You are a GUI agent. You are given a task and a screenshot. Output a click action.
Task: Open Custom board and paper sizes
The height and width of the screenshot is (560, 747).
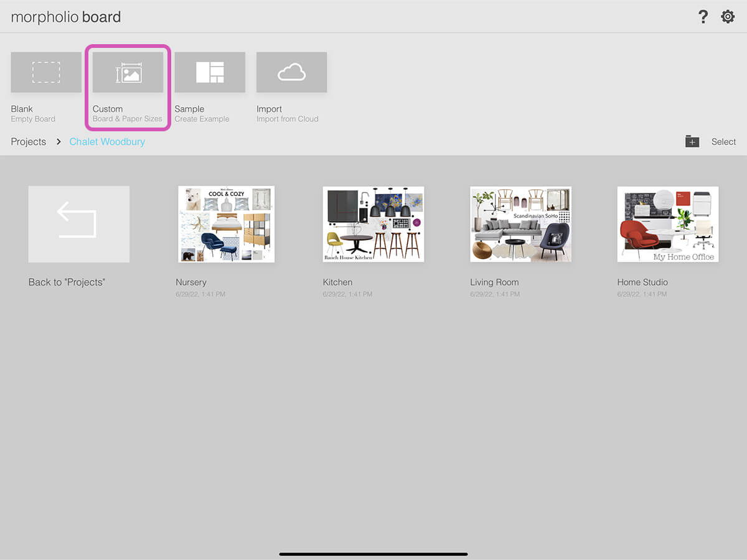coord(128,73)
